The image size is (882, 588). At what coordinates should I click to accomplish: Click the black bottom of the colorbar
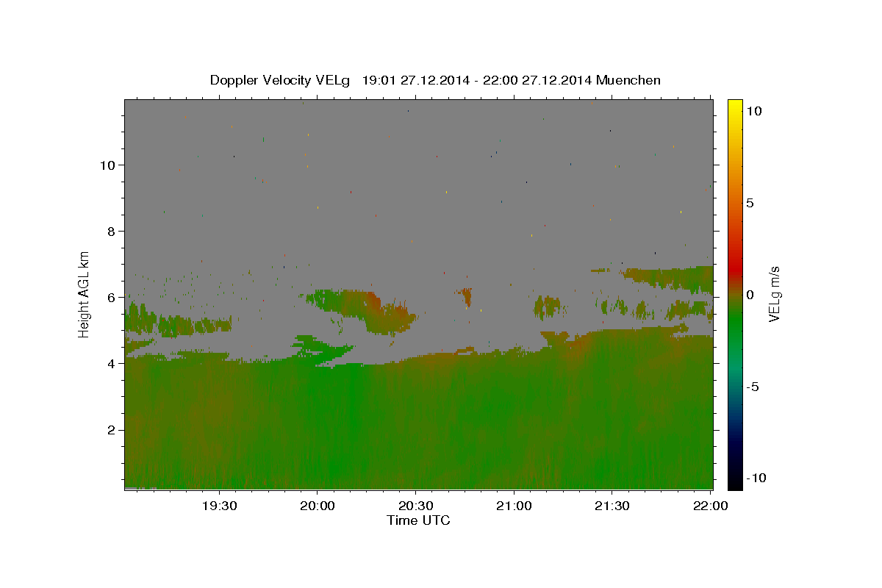tap(735, 481)
